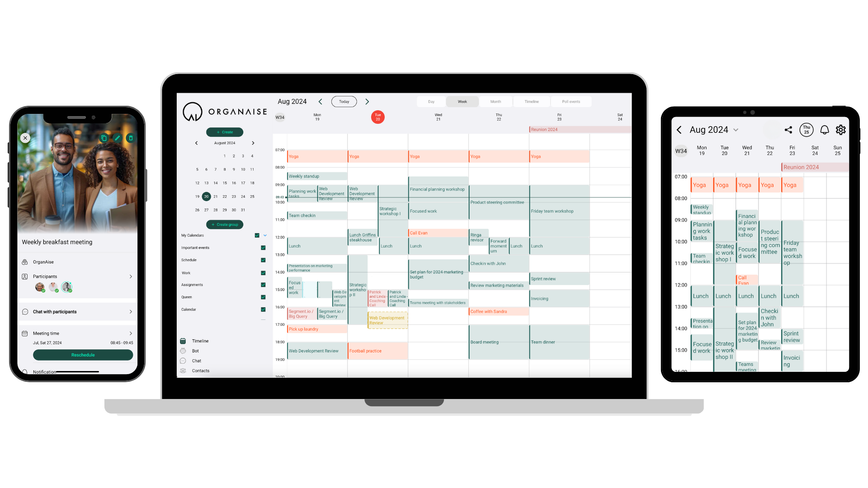Image resolution: width=868 pixels, height=488 pixels.
Task: Toggle the Important events calendar visibility
Action: pos(261,247)
